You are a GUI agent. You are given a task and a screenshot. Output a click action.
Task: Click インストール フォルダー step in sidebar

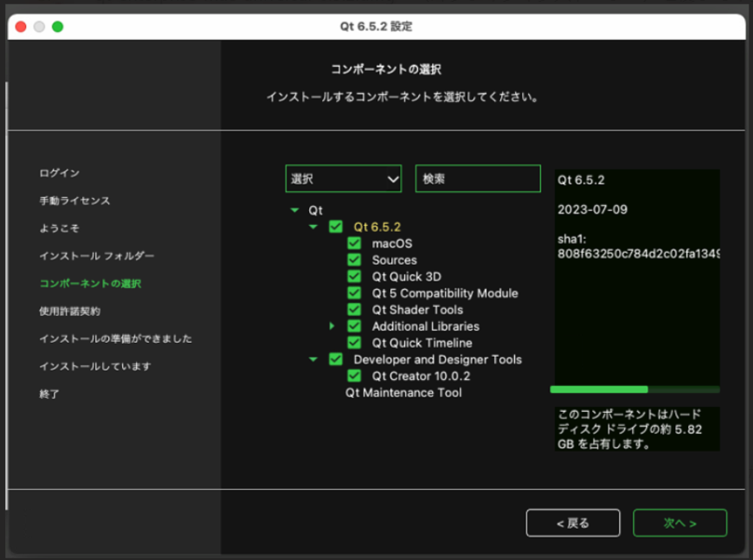97,256
